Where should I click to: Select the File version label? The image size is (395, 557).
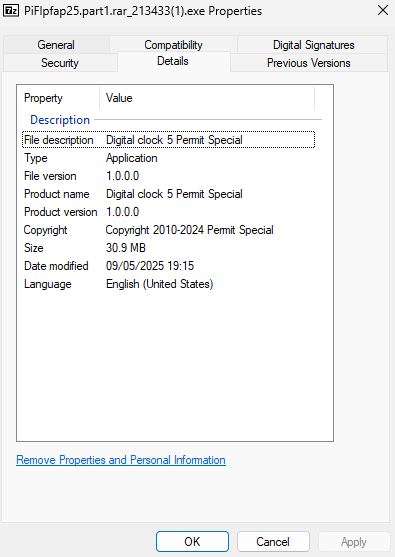[50, 176]
